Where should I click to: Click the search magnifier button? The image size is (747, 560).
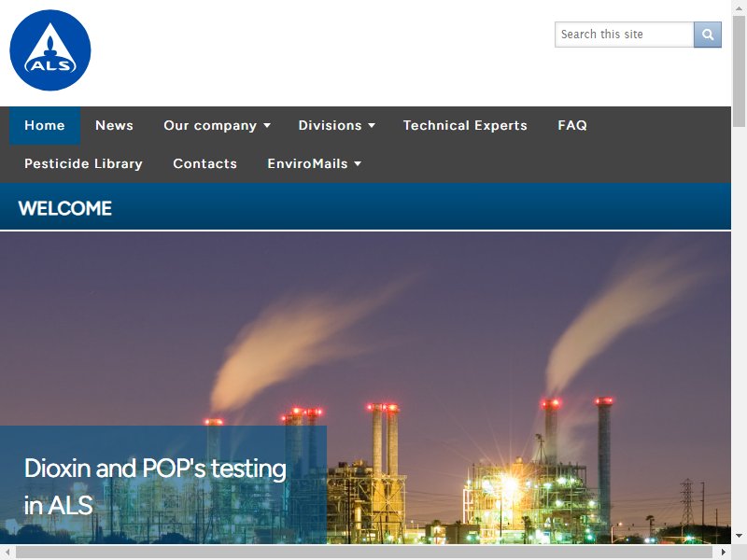[x=708, y=35]
